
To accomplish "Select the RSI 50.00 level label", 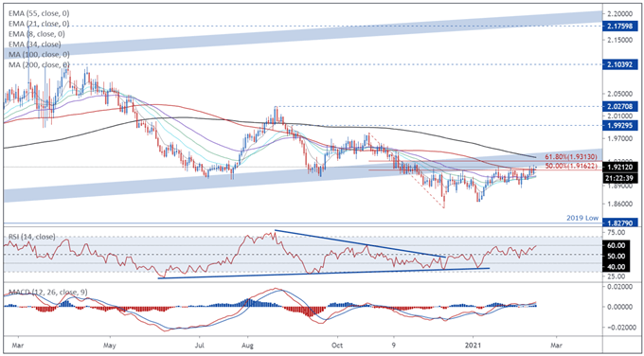I will [x=620, y=256].
